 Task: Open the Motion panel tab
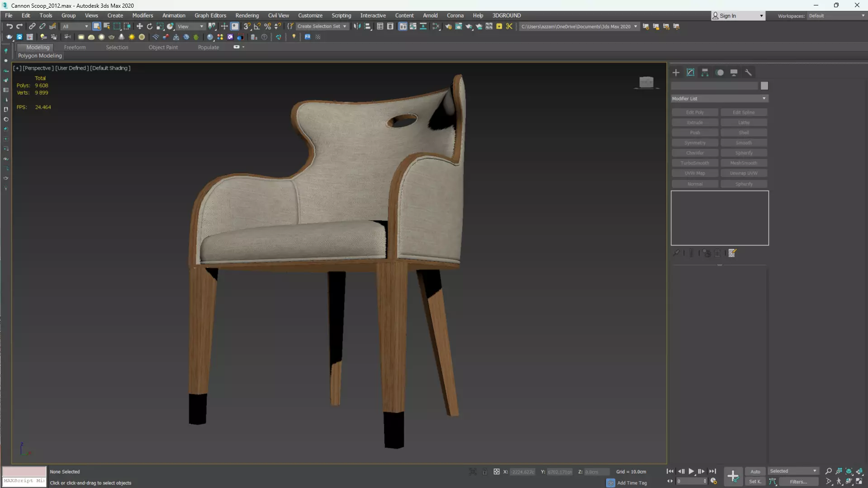coord(720,72)
